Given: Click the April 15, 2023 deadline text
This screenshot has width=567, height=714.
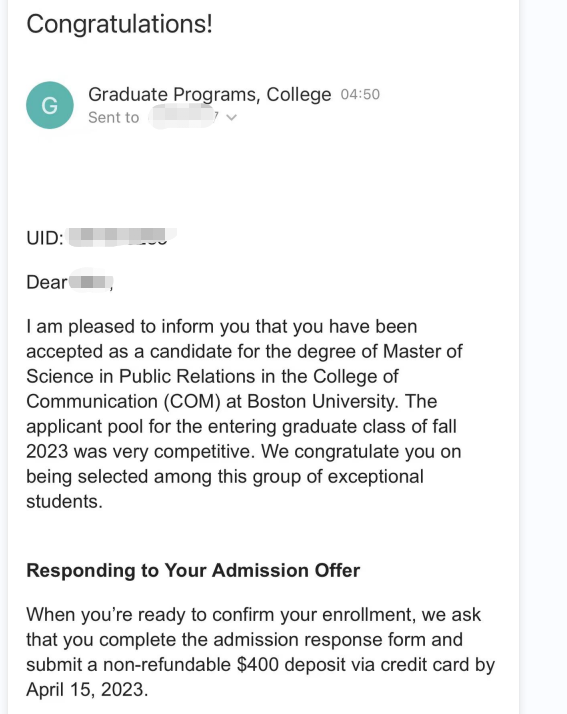Looking at the screenshot, I should click(85, 689).
